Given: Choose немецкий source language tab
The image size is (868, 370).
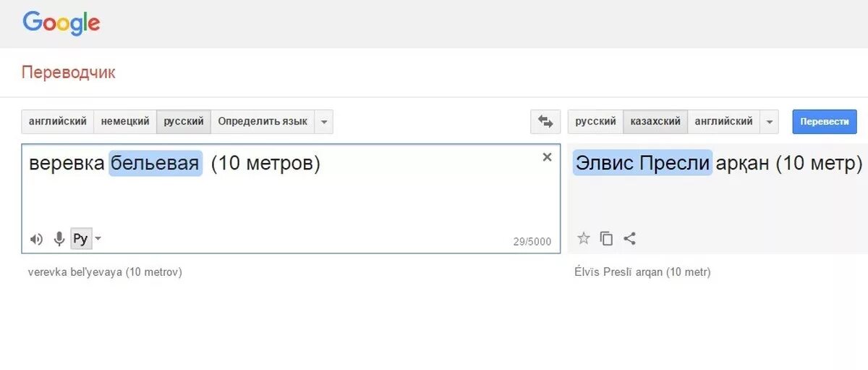Looking at the screenshot, I should [x=125, y=122].
